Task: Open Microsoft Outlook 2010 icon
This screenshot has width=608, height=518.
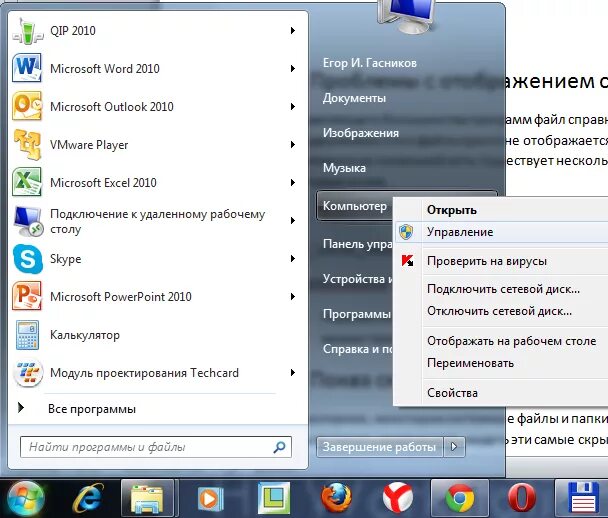Action: pos(27,106)
